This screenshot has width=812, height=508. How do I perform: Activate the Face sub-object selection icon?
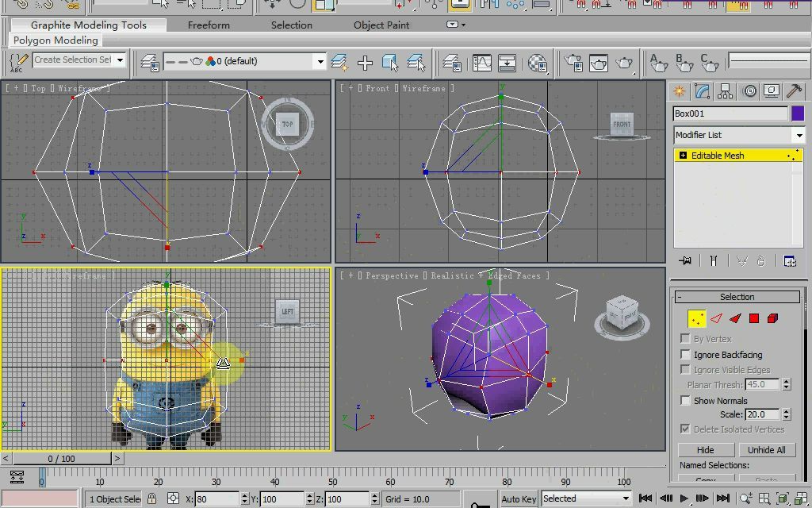[735, 317]
